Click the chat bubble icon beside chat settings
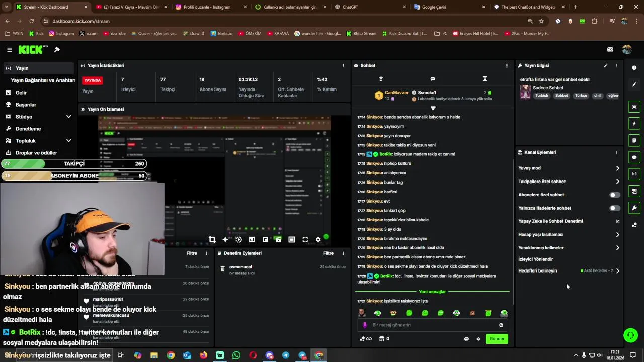 [466, 339]
